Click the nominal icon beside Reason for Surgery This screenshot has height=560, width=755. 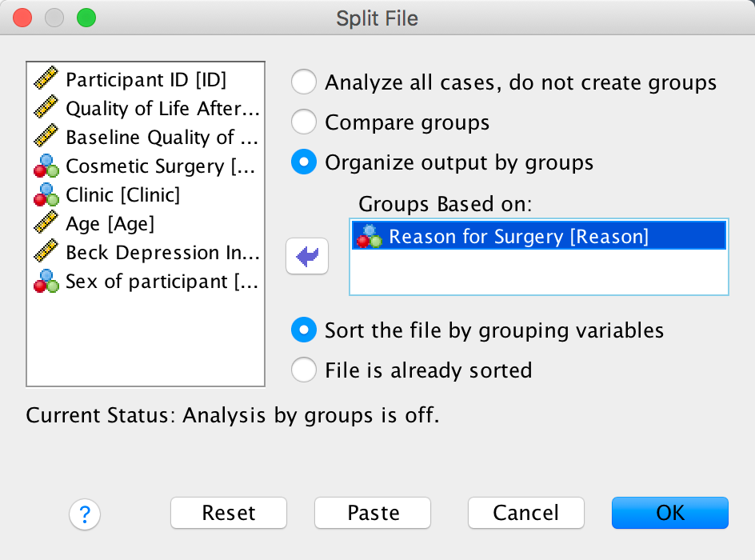coord(370,236)
